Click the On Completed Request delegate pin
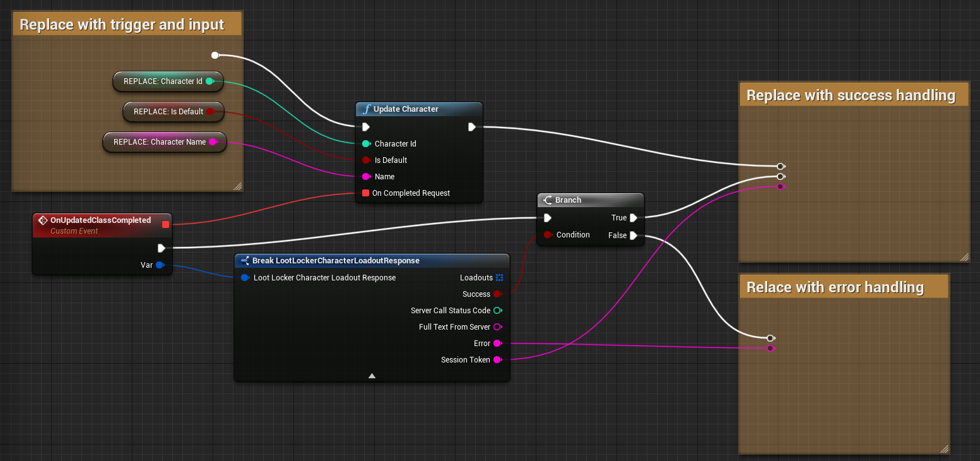 click(365, 193)
